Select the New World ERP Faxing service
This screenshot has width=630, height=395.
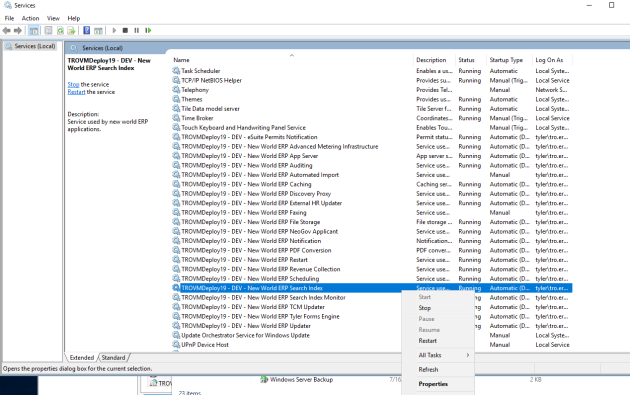[x=372, y=213]
